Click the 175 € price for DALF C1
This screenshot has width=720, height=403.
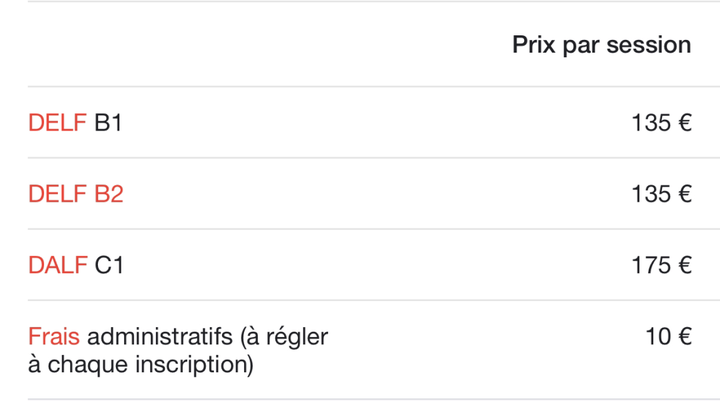coord(661,265)
